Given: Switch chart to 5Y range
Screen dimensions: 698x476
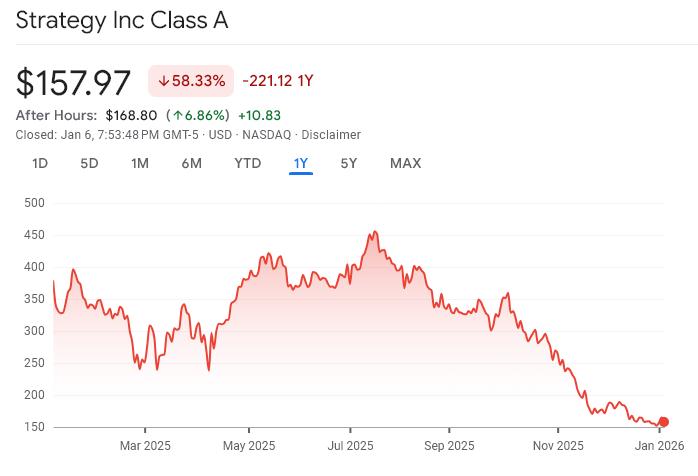Looking at the screenshot, I should point(348,163).
